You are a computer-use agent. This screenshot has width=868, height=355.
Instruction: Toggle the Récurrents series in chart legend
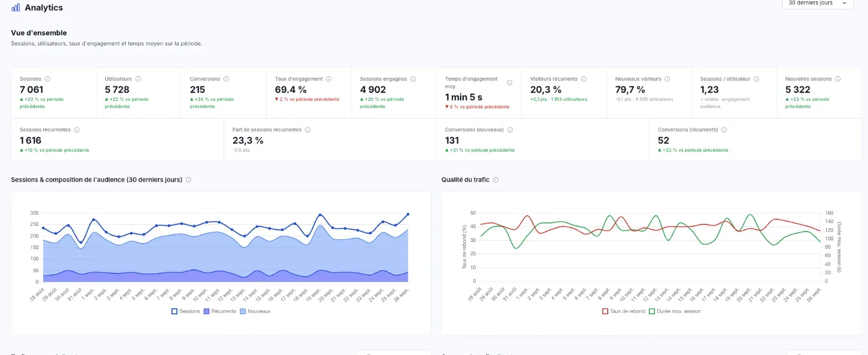(x=220, y=311)
